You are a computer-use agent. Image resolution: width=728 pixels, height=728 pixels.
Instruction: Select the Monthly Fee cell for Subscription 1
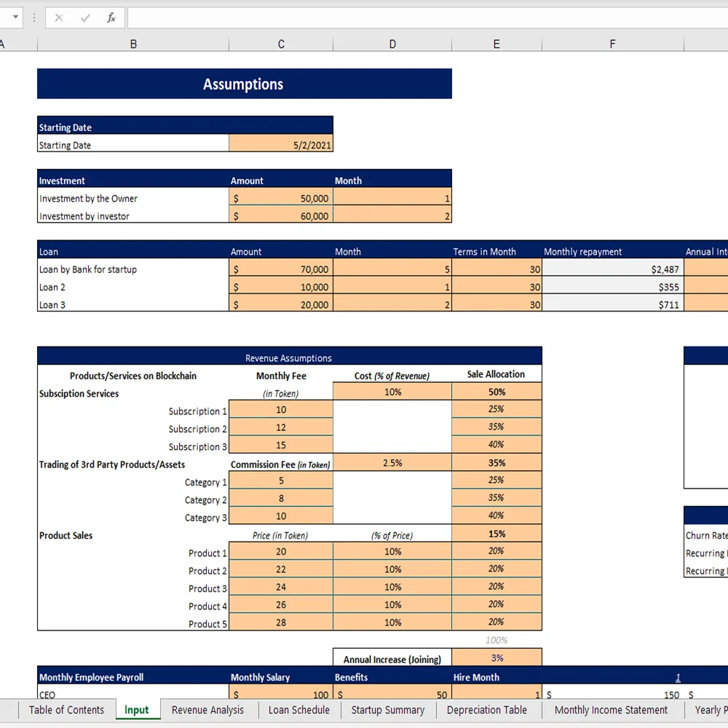tap(281, 409)
